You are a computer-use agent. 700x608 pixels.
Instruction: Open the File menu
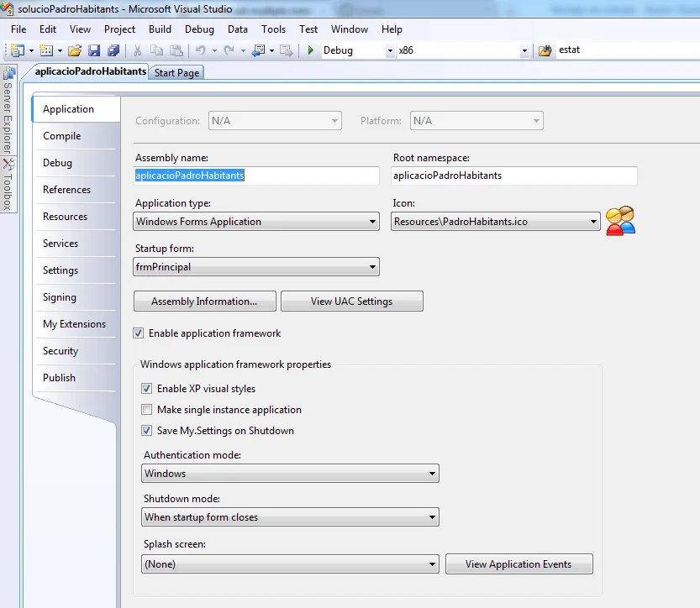point(18,29)
